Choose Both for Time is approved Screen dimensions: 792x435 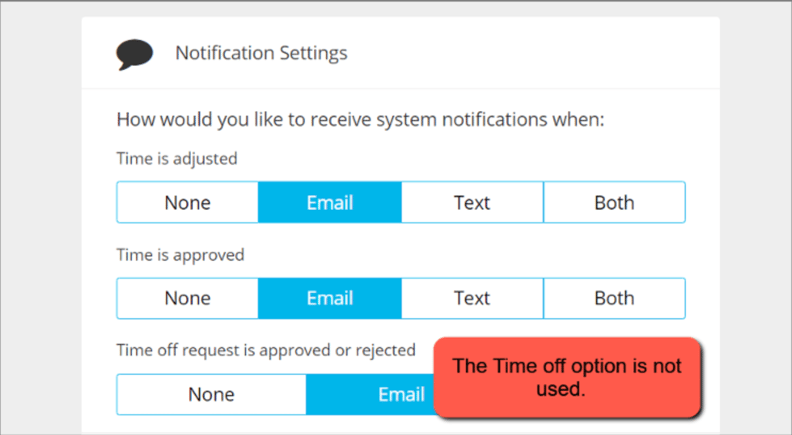[x=614, y=298]
